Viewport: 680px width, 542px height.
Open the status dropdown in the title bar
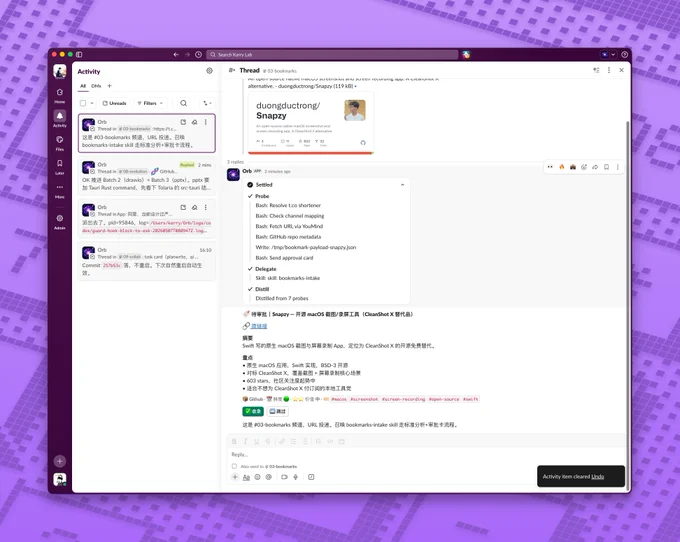613,55
